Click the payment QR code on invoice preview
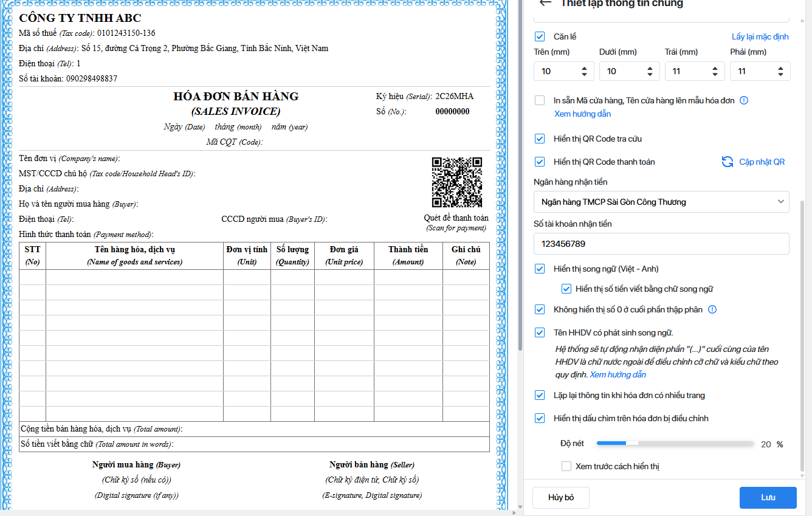Screen dimensions: 812x516 [456, 182]
